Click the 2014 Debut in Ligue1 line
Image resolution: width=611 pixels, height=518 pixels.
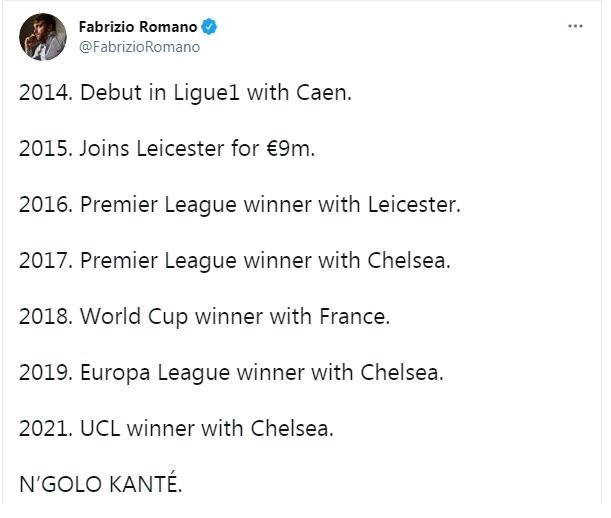point(185,93)
